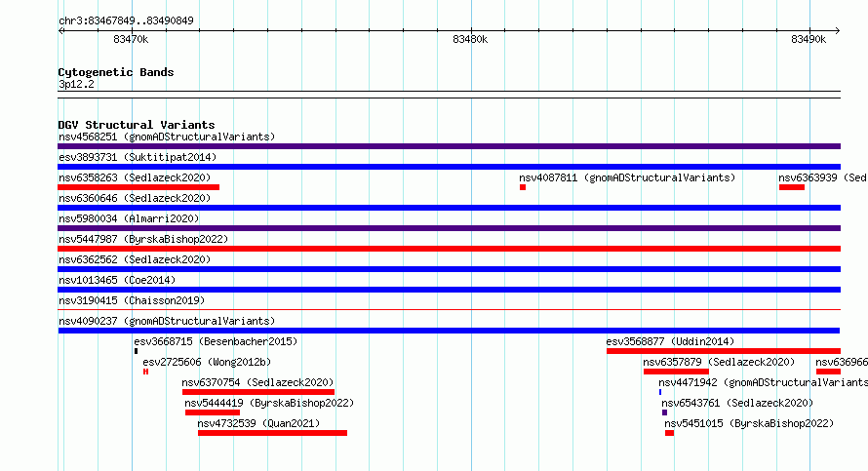This screenshot has height=471, width=868.
Task: Open nsv4471942 gnomADStructuralVariants label
Action: pos(764,382)
